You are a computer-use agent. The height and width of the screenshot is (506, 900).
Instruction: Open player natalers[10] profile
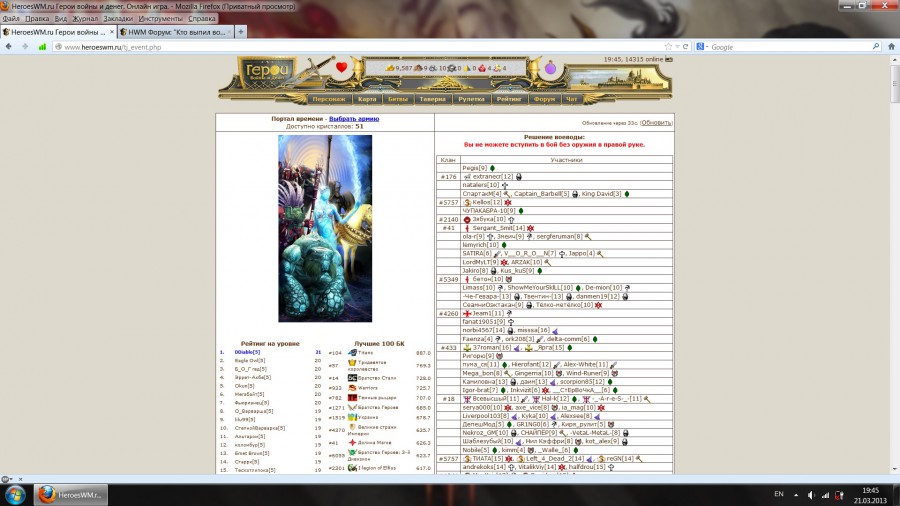click(481, 185)
